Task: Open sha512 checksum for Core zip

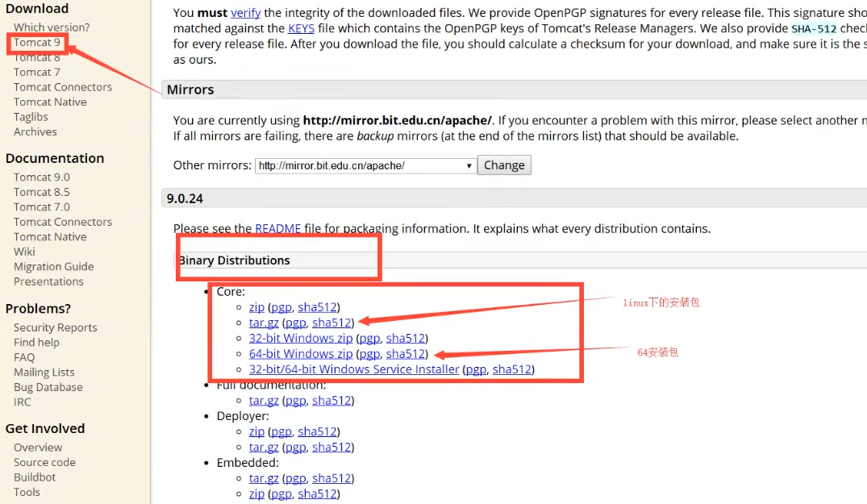Action: tap(318, 307)
